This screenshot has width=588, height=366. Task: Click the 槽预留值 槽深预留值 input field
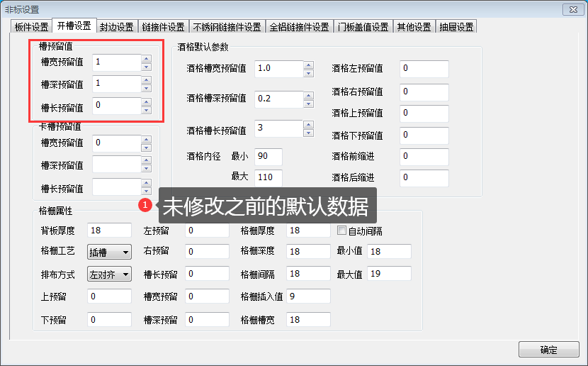[117, 84]
